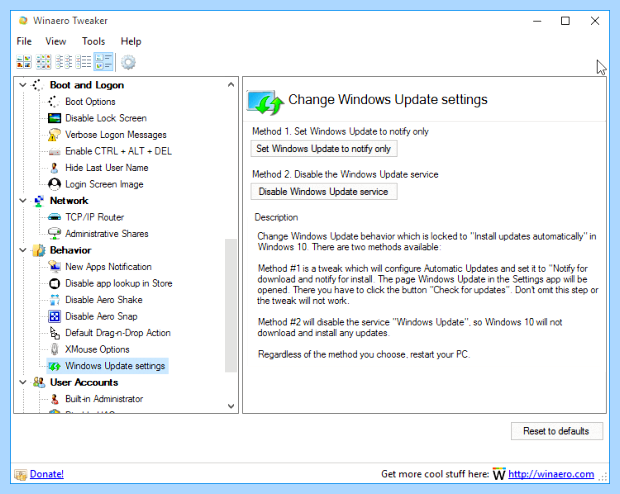Select Administrative Shares tree item
Viewport: 620px width, 494px height.
click(x=107, y=234)
